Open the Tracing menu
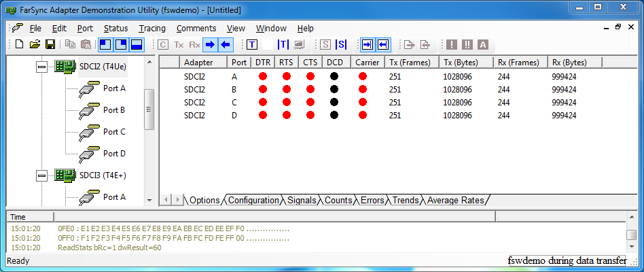Viewport: 644px width, 272px height. pyautogui.click(x=151, y=29)
